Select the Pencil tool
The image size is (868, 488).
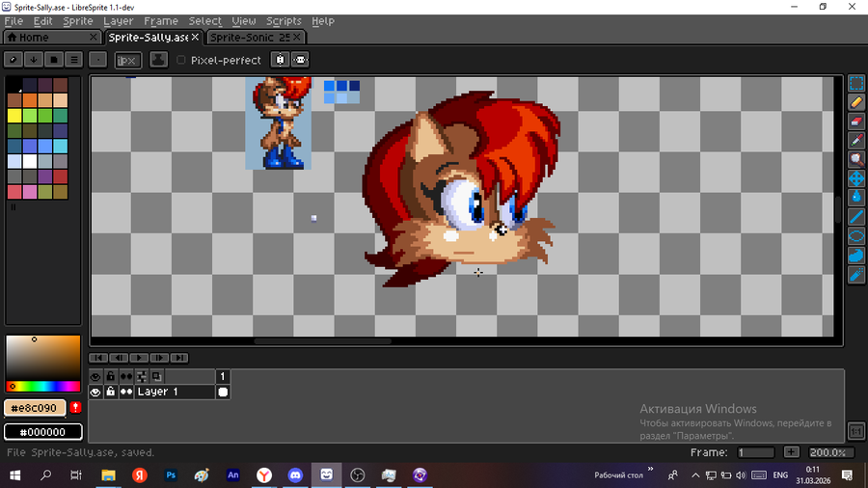(855, 102)
